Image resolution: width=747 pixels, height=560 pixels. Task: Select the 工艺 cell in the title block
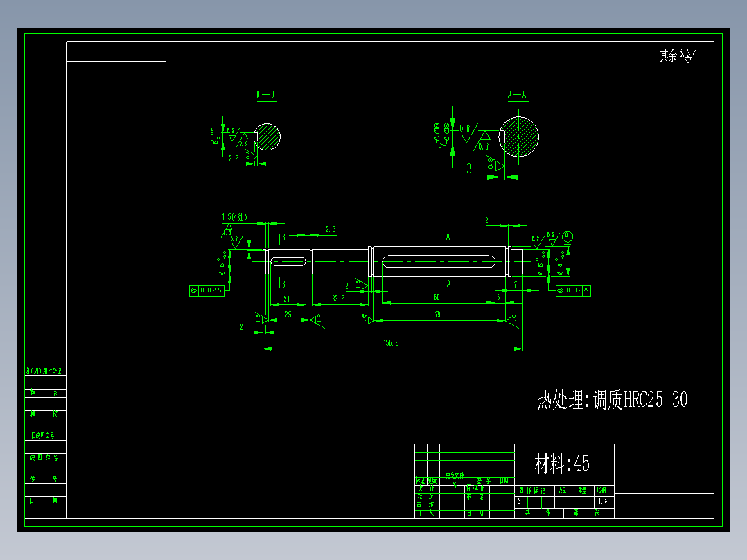coord(427,514)
